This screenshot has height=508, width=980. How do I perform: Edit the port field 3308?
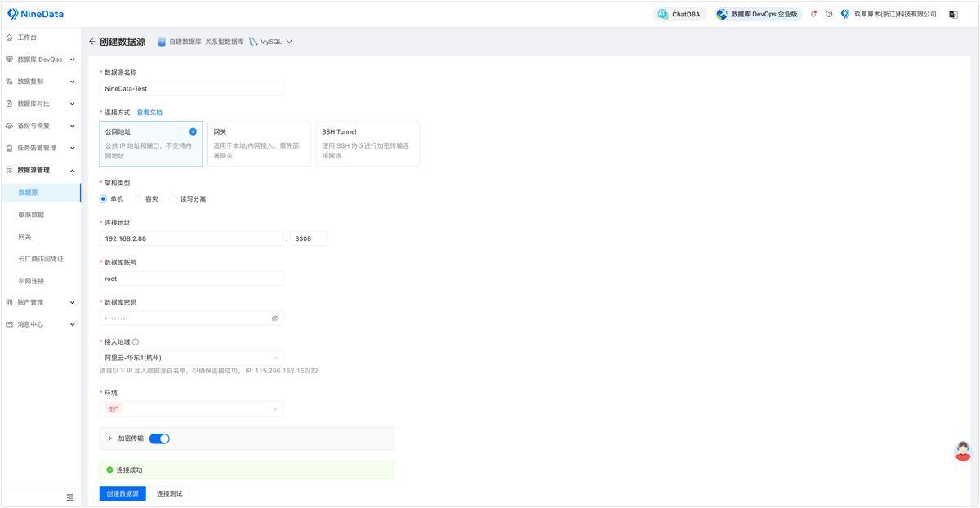click(308, 238)
